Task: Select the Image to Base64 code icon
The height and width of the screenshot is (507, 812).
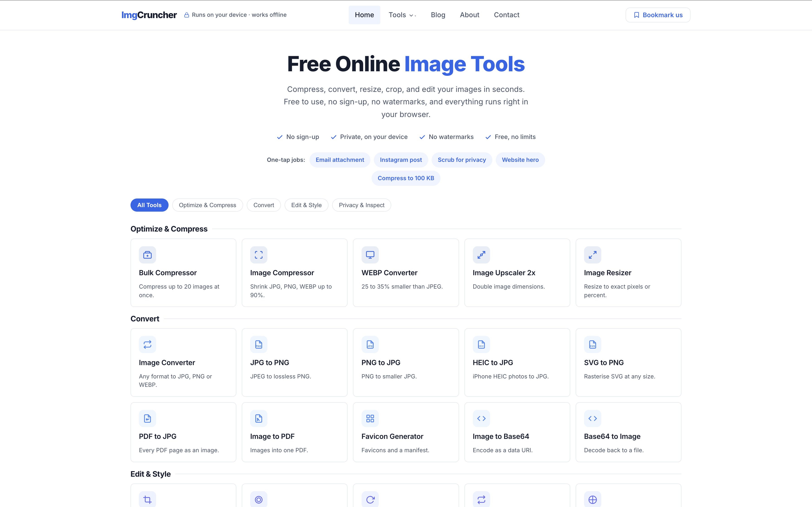Action: (481, 419)
